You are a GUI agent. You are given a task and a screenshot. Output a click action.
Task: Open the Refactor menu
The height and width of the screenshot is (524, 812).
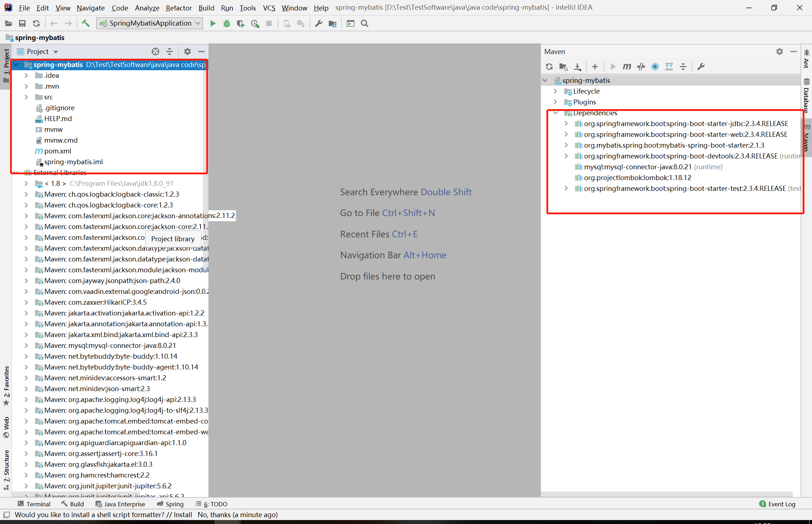pyautogui.click(x=179, y=8)
